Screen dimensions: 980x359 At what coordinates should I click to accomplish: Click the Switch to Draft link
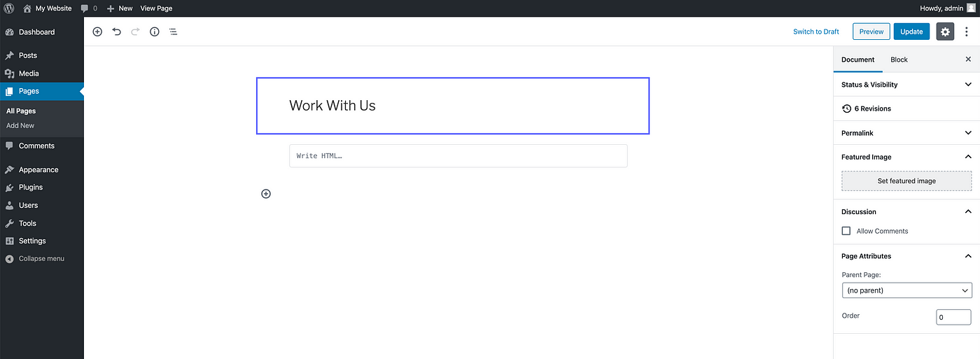point(816,31)
